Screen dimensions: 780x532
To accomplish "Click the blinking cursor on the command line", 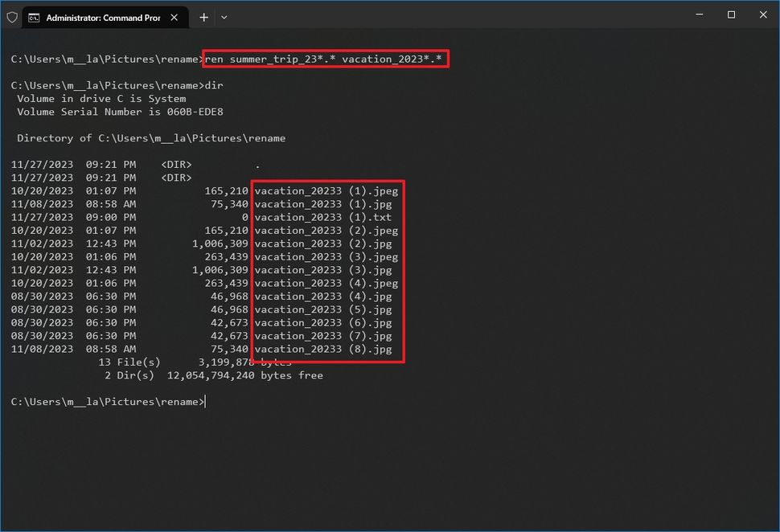I will [206, 401].
